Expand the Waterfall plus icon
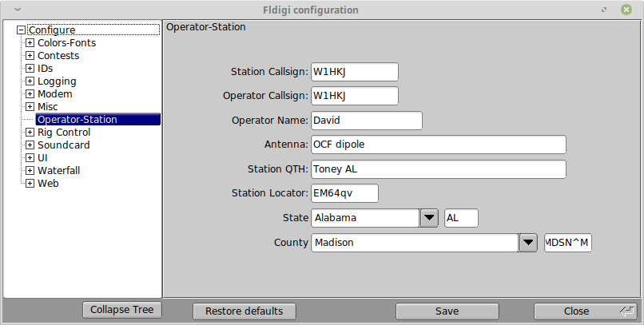Viewport: 644px width, 325px height. [30, 170]
